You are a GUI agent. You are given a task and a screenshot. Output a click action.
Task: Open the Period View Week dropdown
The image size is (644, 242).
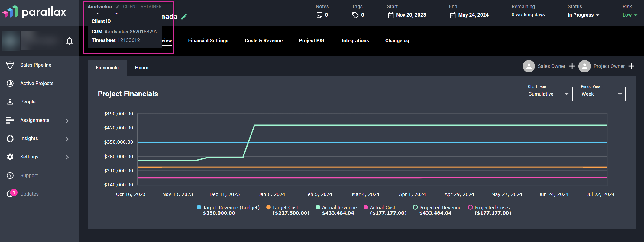tap(601, 94)
